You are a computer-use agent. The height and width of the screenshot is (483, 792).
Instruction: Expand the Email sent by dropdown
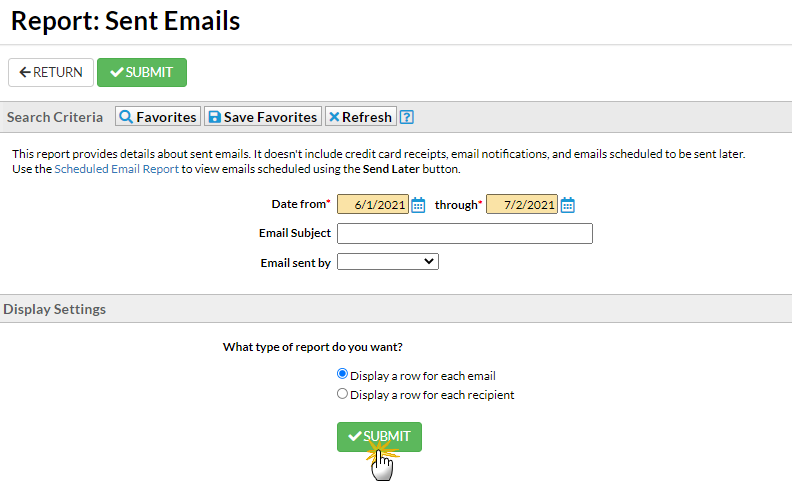click(387, 262)
